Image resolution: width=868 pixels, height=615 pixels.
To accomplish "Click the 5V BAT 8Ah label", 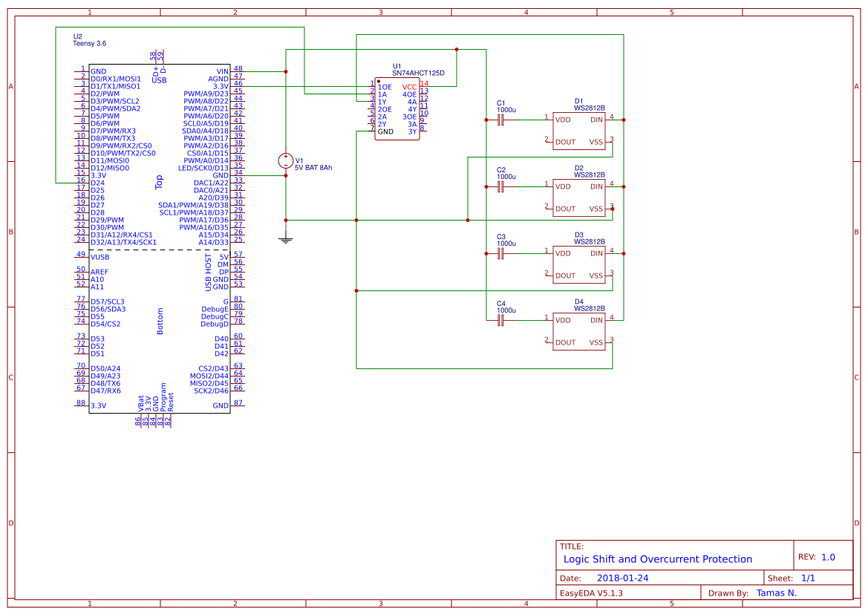I will [x=313, y=167].
